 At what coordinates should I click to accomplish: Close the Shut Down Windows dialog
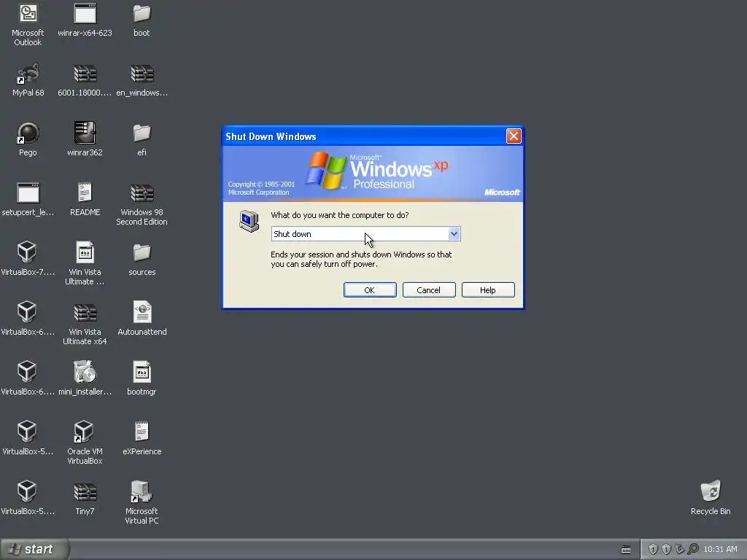coord(514,136)
